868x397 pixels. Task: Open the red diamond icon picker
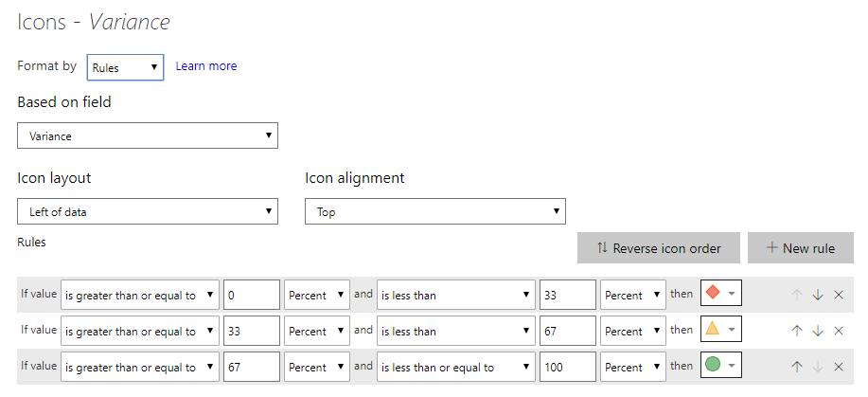click(720, 294)
